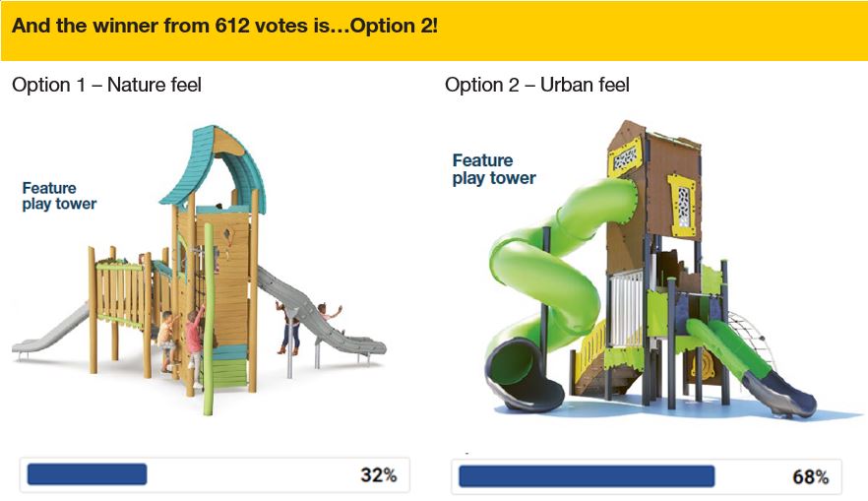
Task: Click the "Feature play tower" label beside urban tower
Action: [494, 169]
